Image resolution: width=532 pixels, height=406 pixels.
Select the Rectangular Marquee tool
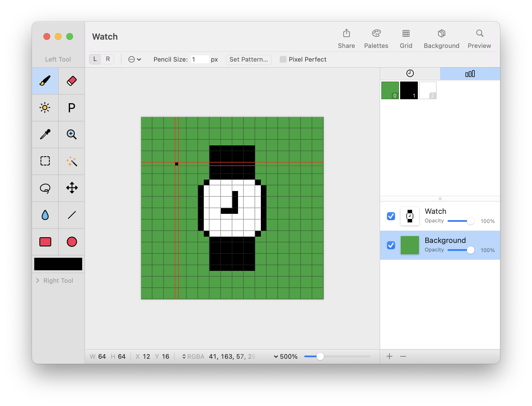[x=45, y=161]
